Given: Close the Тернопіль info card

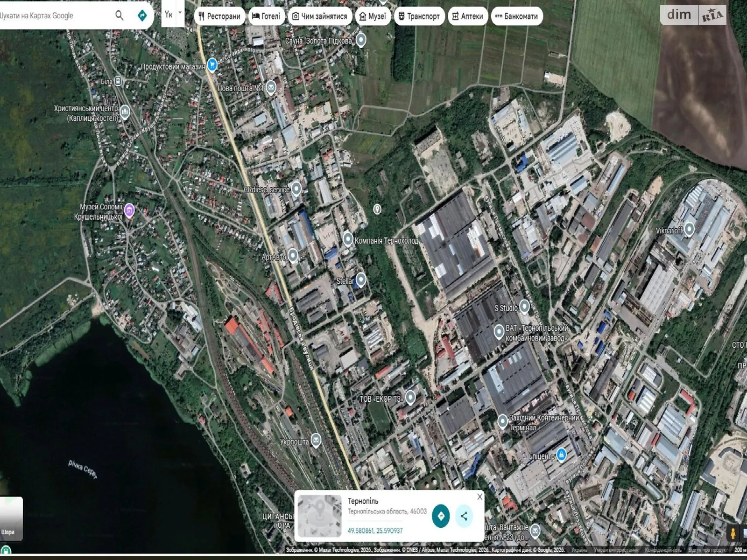Looking at the screenshot, I should pyautogui.click(x=479, y=497).
